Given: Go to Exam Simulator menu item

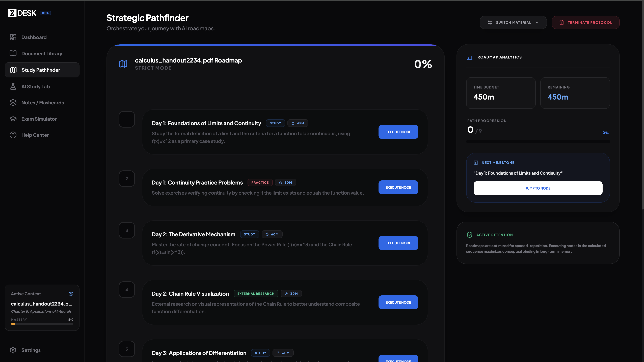Looking at the screenshot, I should click(x=39, y=119).
